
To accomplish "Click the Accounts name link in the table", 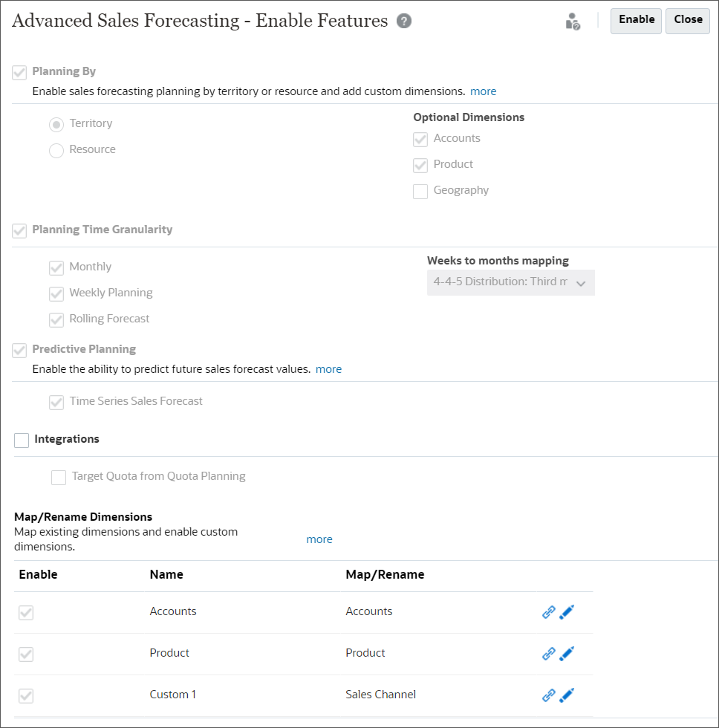I will tap(172, 611).
